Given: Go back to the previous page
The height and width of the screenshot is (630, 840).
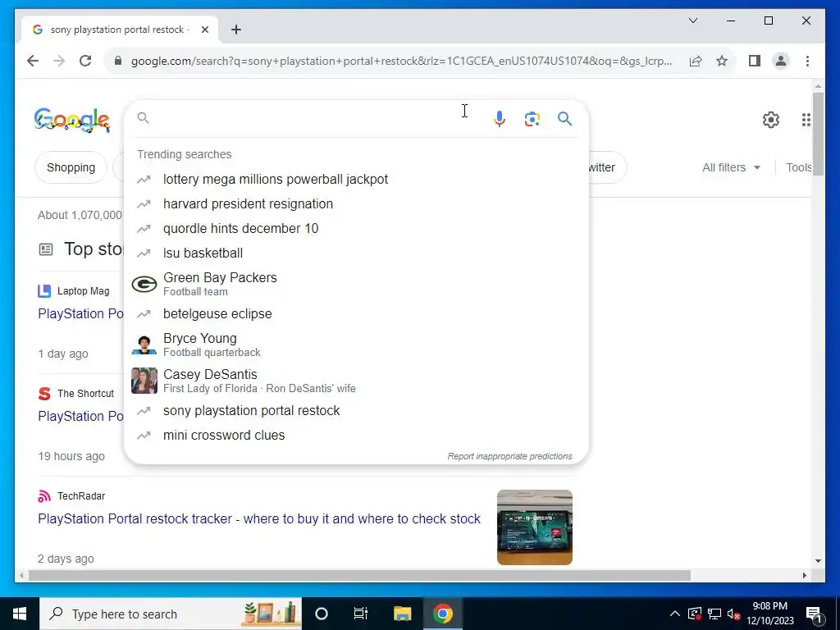Looking at the screenshot, I should (x=33, y=61).
